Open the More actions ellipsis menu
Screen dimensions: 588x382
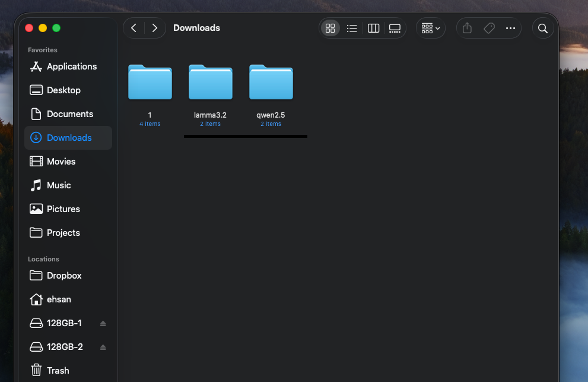(510, 28)
